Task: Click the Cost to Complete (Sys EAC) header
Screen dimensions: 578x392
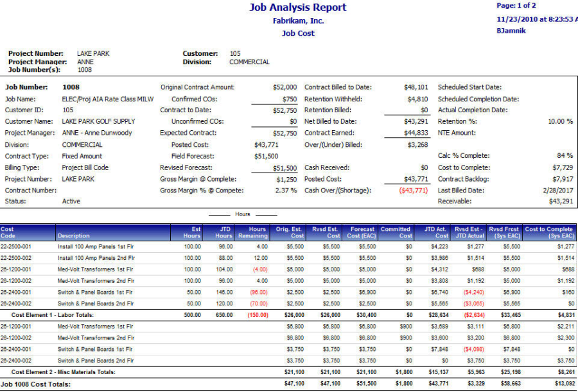Action: click(549, 232)
